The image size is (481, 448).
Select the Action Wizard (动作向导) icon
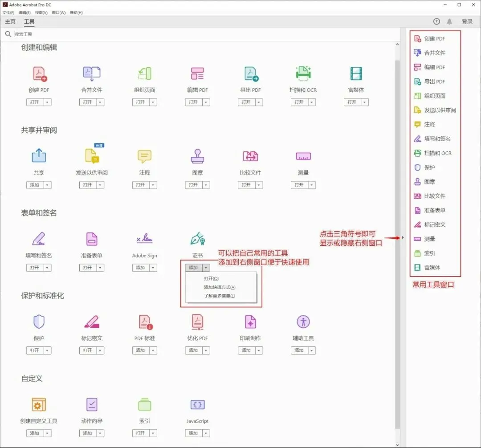[92, 404]
